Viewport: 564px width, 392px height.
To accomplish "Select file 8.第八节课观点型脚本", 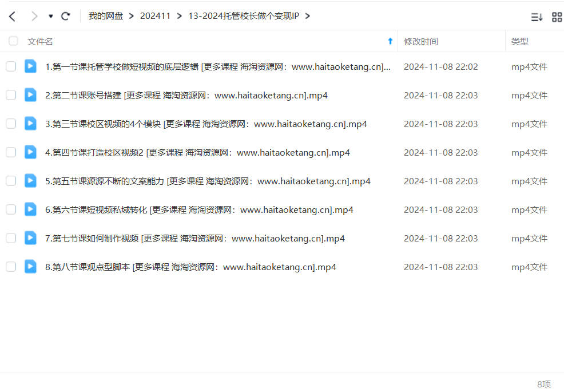I will [x=190, y=267].
